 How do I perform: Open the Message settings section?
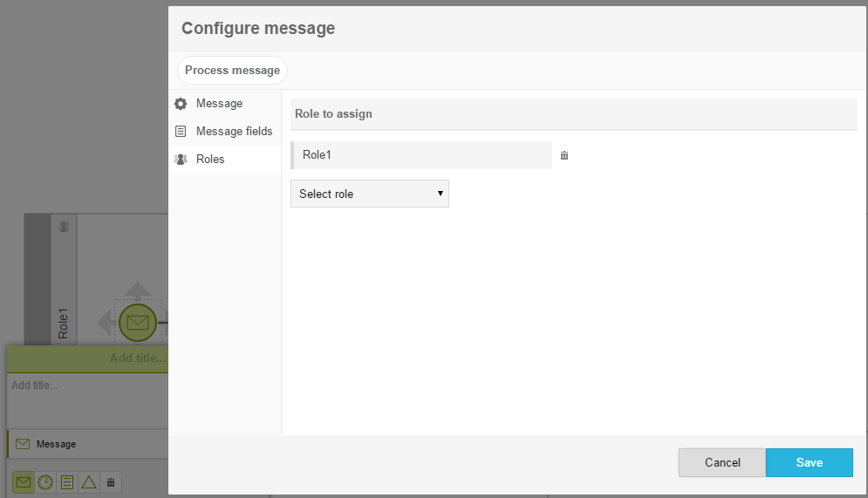tap(219, 104)
